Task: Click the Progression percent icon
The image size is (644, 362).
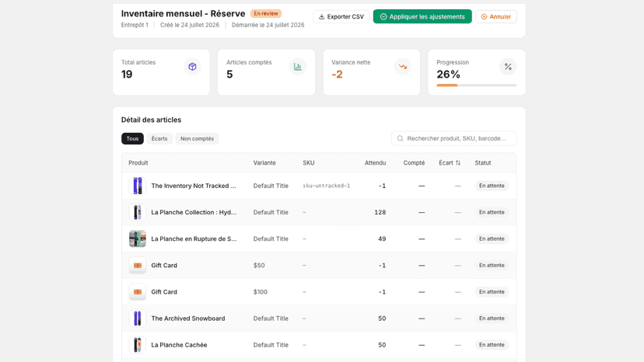Action: (x=508, y=67)
